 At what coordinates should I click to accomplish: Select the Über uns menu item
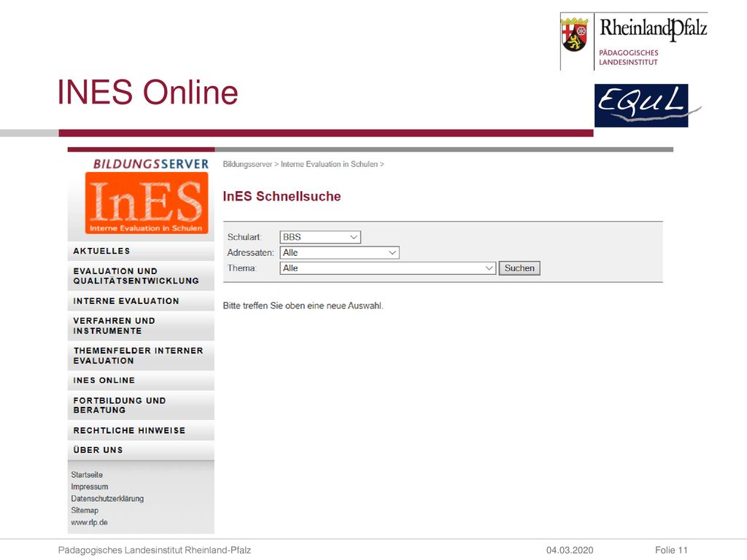141,450
